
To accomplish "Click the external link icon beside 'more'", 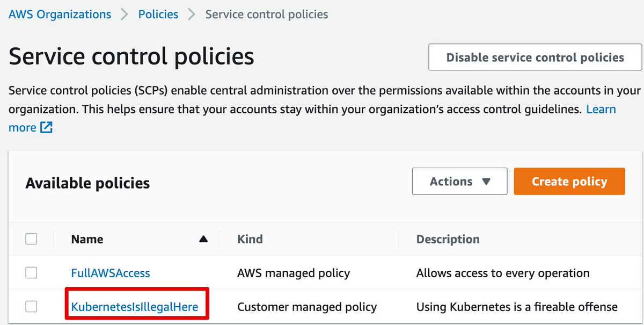I will [x=47, y=128].
